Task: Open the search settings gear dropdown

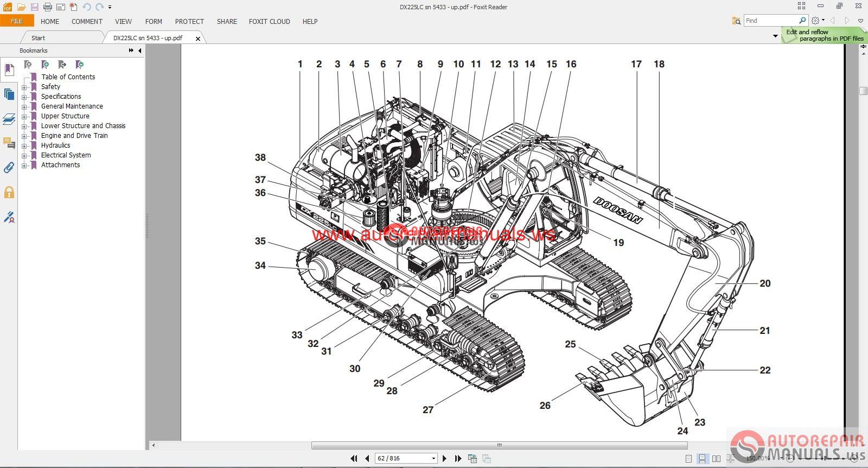Action: pyautogui.click(x=818, y=21)
